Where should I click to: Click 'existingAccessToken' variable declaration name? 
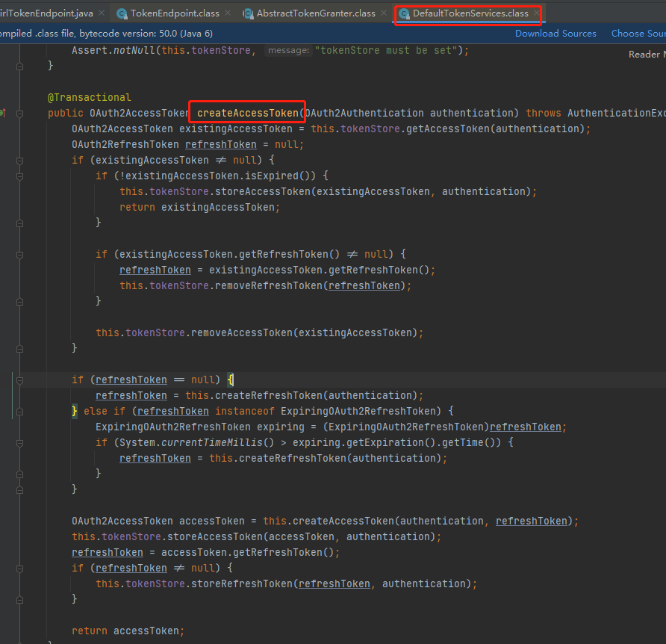click(x=236, y=129)
